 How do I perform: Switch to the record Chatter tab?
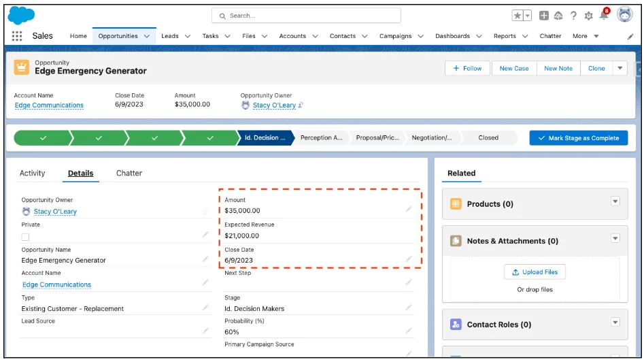pos(129,174)
